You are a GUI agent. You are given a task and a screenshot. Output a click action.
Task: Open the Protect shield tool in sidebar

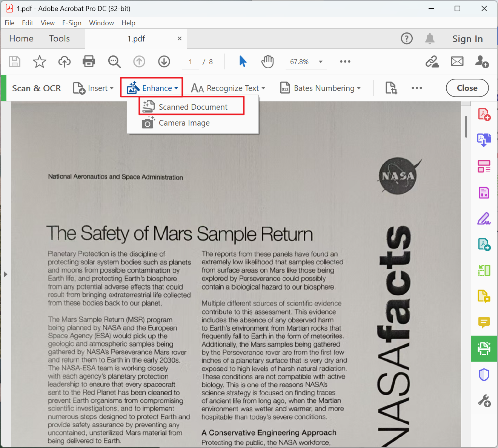[x=484, y=375]
